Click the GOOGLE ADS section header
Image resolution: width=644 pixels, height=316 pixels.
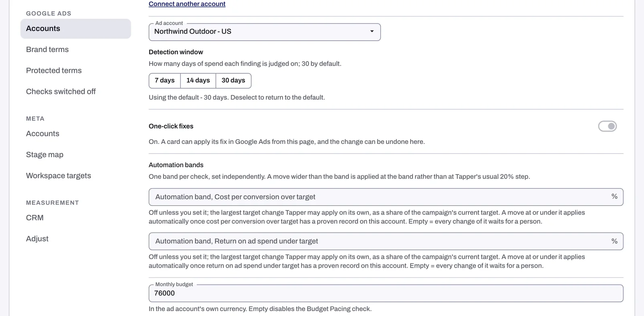(x=49, y=13)
